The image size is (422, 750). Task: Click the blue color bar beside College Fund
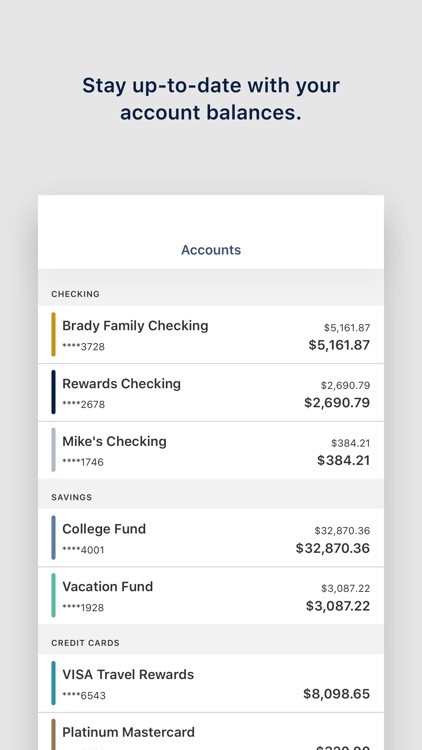pos(54,538)
